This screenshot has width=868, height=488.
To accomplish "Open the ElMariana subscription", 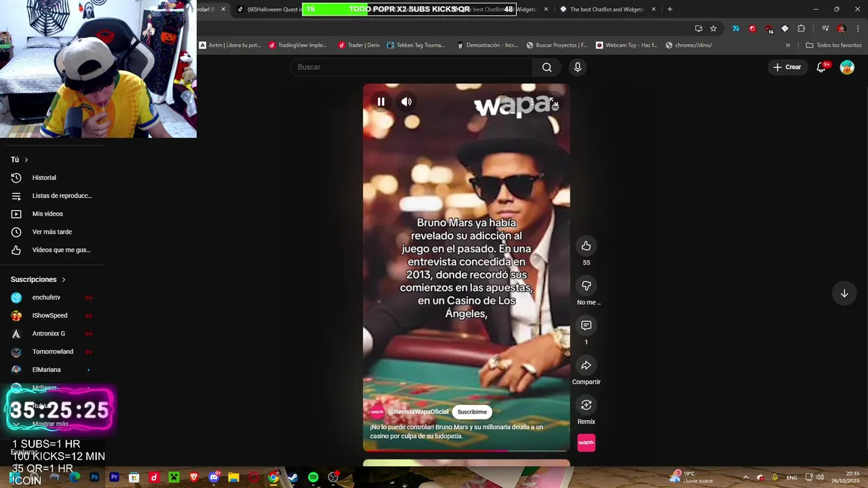I will (52, 370).
